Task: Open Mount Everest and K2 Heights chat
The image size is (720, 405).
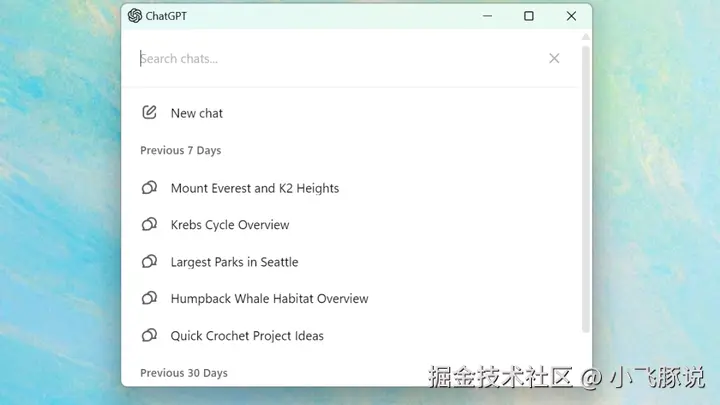Action: click(x=255, y=188)
